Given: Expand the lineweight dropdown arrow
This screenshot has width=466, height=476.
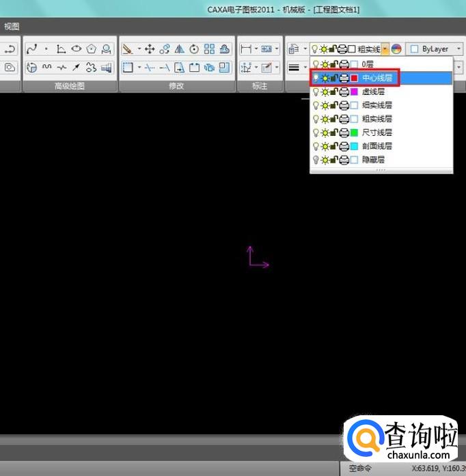Looking at the screenshot, I should tap(305, 67).
